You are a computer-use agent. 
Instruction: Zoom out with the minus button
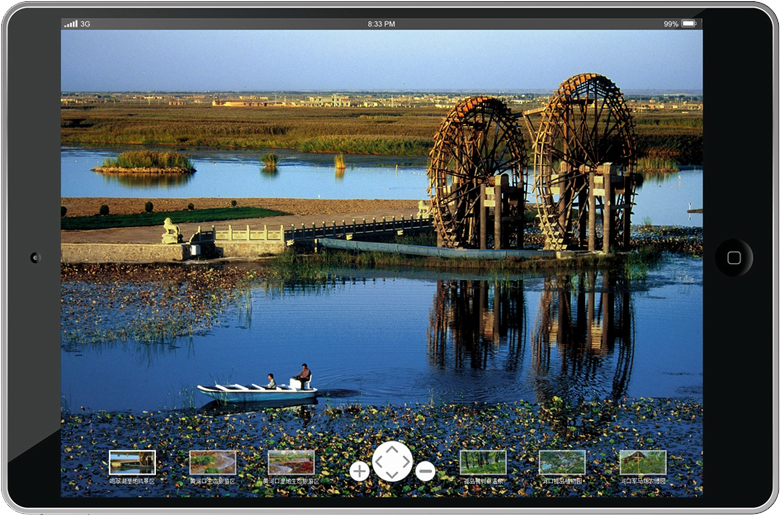pos(425,471)
